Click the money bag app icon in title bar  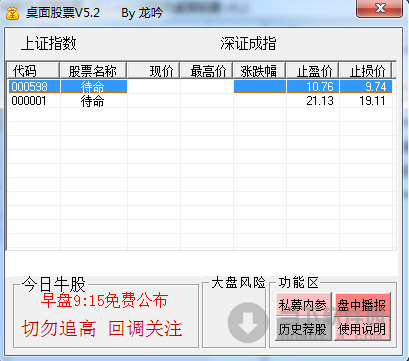pyautogui.click(x=12, y=13)
